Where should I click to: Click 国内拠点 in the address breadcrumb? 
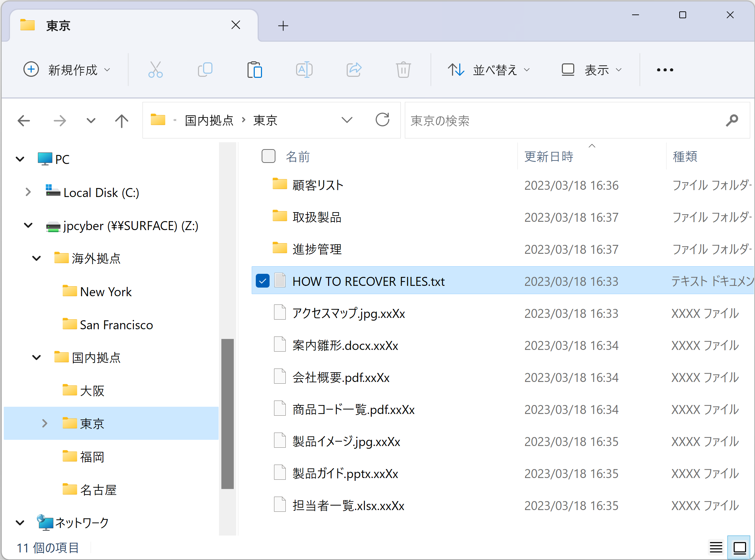pos(209,121)
